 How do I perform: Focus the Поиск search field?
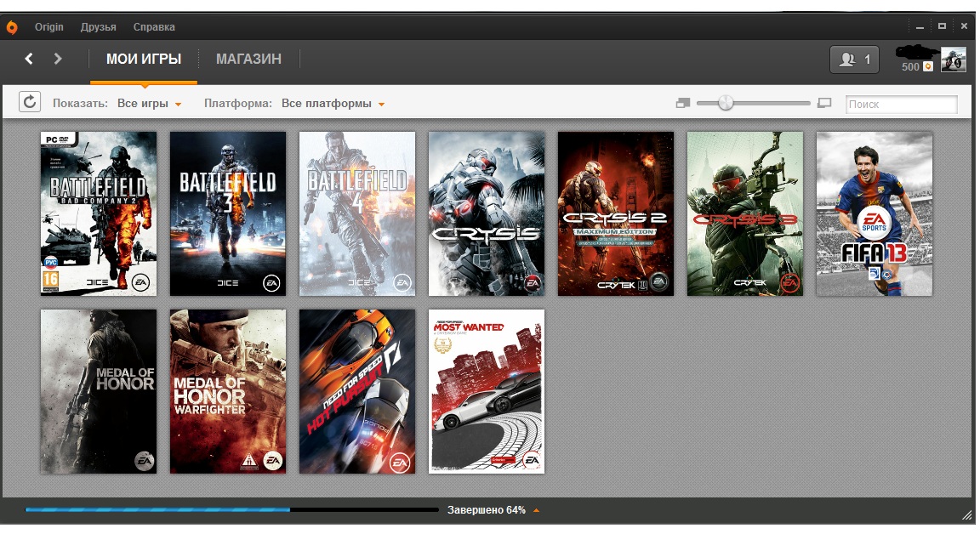pos(901,105)
